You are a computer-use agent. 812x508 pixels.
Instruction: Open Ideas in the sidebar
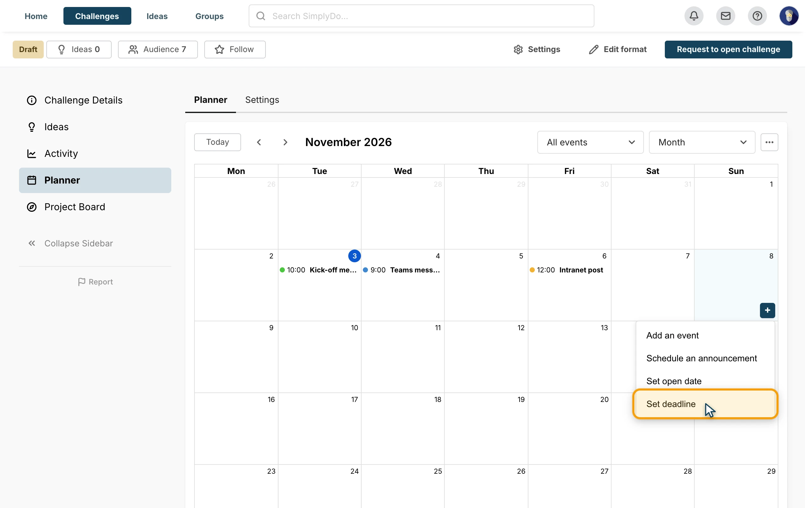click(95, 127)
